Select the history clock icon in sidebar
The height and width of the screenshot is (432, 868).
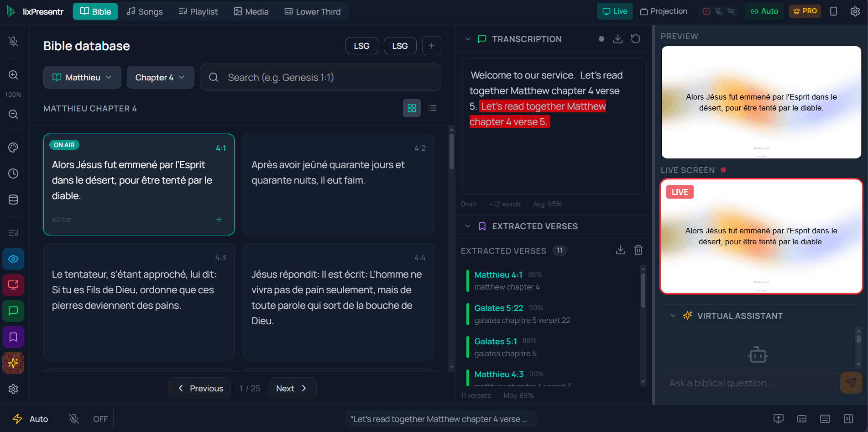point(13,174)
